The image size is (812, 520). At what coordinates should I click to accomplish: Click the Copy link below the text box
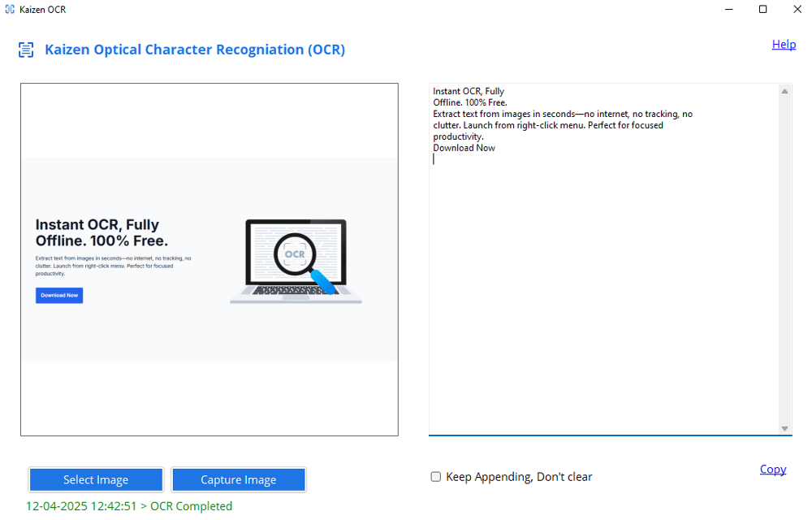coord(772,470)
